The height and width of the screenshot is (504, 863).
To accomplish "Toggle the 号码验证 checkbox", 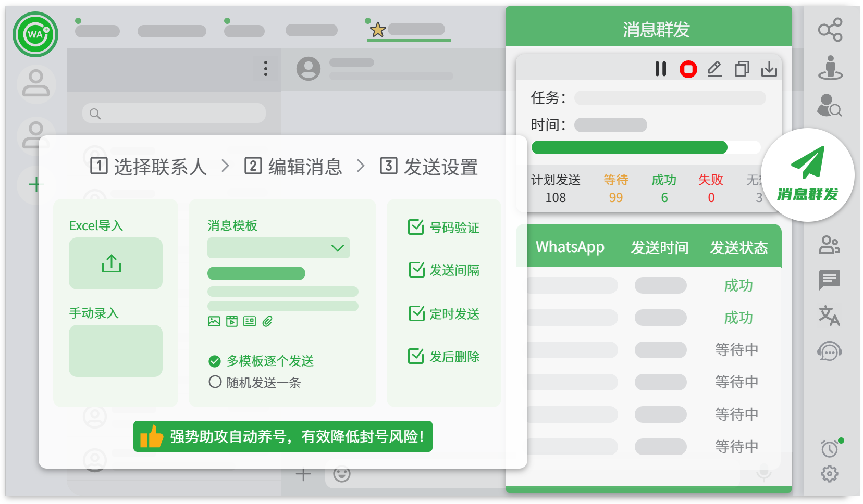I will (x=416, y=227).
